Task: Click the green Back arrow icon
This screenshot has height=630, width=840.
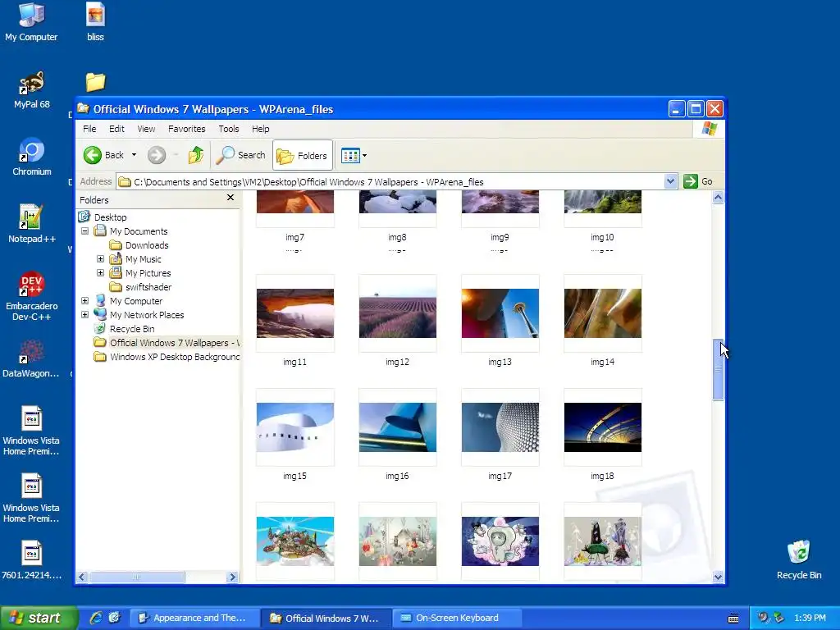Action: (x=92, y=155)
